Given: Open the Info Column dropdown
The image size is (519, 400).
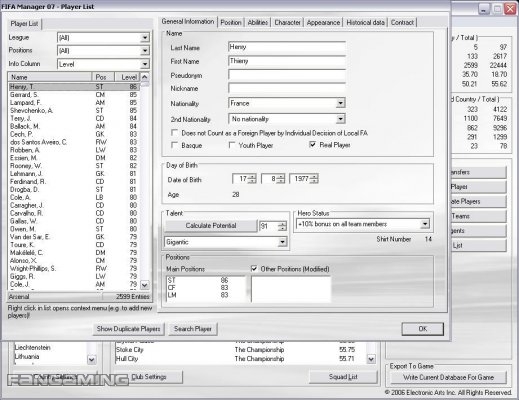Looking at the screenshot, I should pos(145,64).
